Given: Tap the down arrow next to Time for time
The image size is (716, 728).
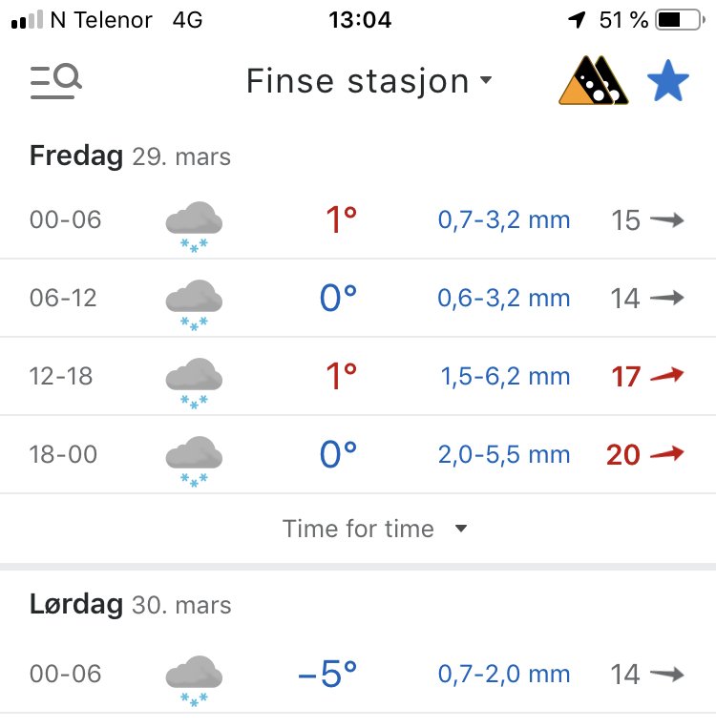Looking at the screenshot, I should pyautogui.click(x=461, y=529).
